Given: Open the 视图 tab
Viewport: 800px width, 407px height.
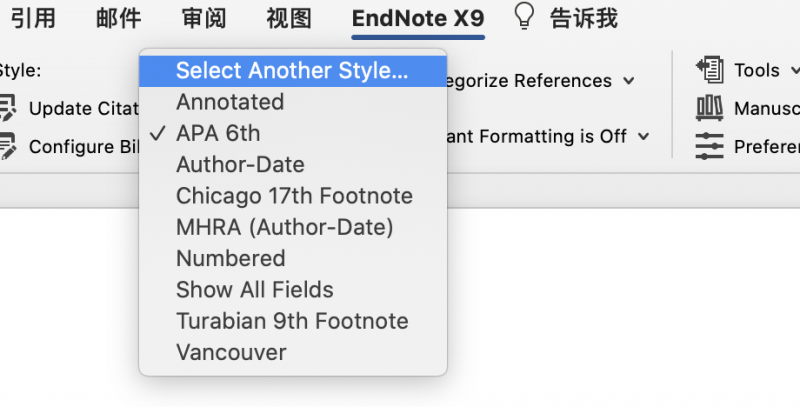Looking at the screenshot, I should pyautogui.click(x=289, y=18).
